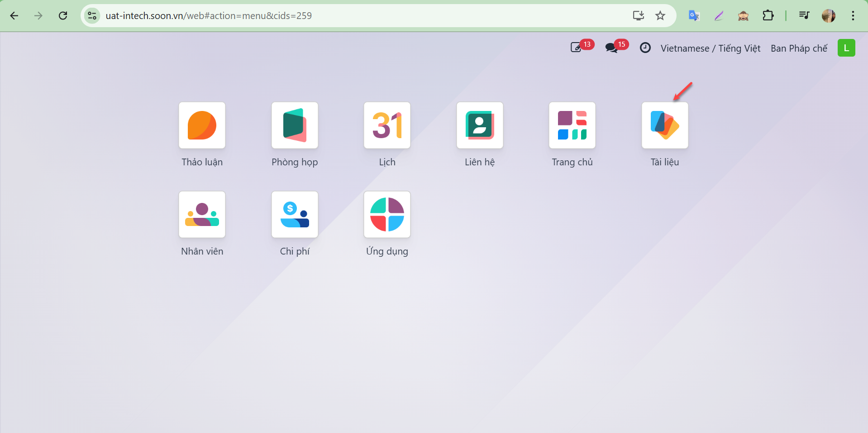Open the Tài liệu documents app
The width and height of the screenshot is (868, 433).
click(x=665, y=125)
